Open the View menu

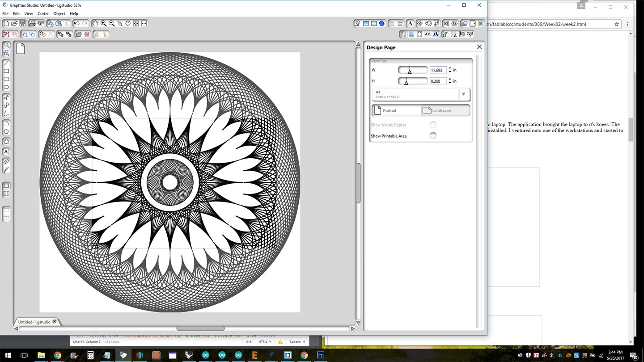coord(29,14)
